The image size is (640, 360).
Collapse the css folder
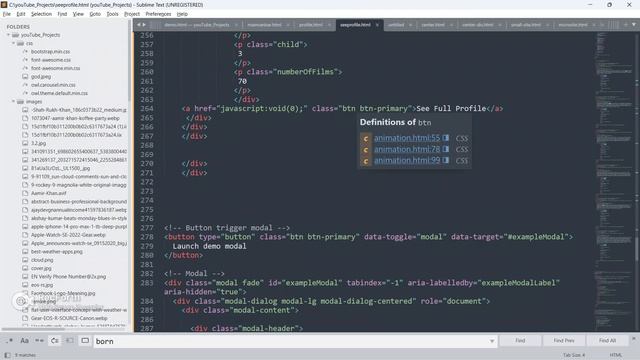point(13,43)
